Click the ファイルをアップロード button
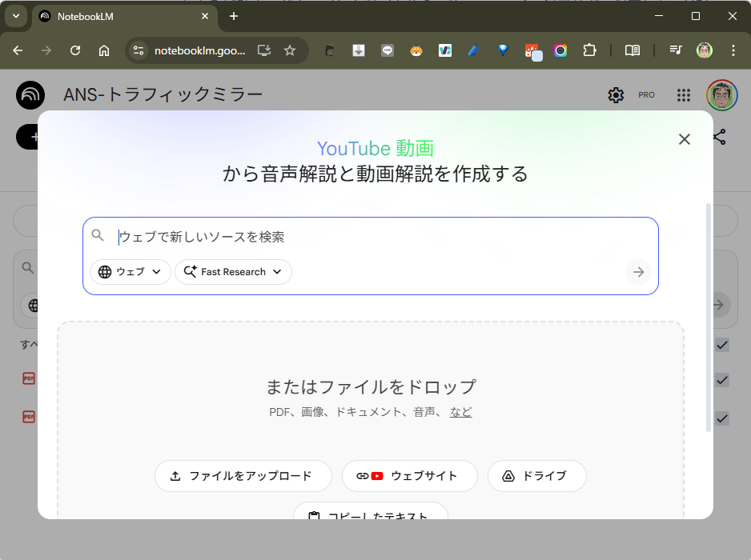Image resolution: width=751 pixels, height=560 pixels. pos(243,476)
